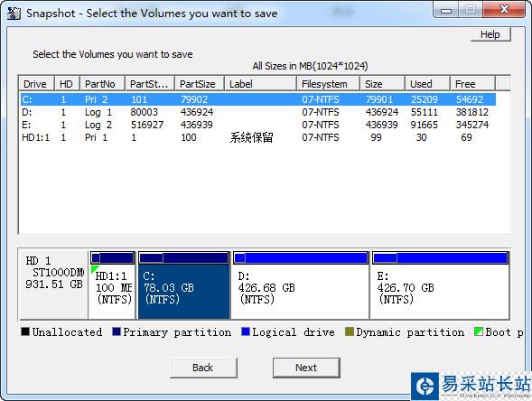Select E: 426.70 GB partition block
Screen dimensions: 532x401
(440, 285)
